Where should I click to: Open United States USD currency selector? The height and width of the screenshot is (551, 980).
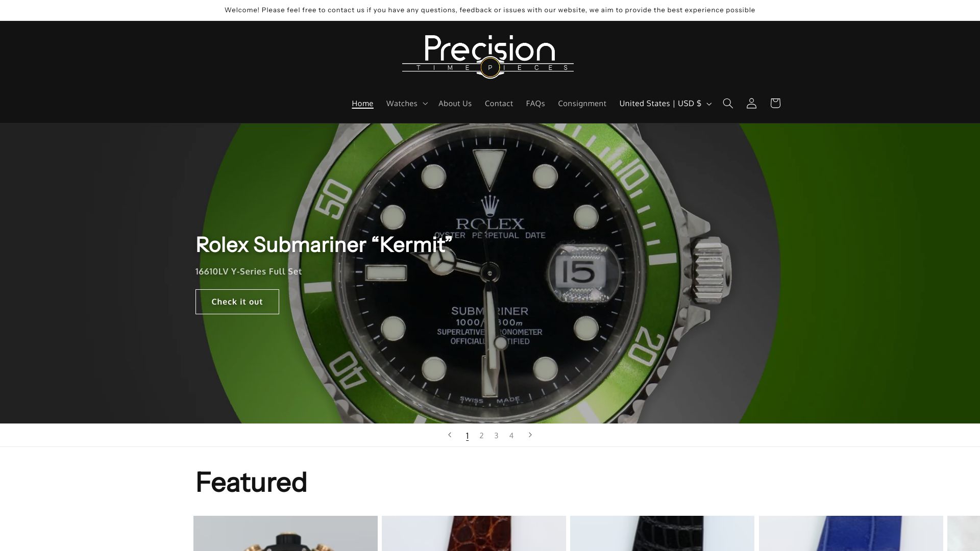point(665,104)
